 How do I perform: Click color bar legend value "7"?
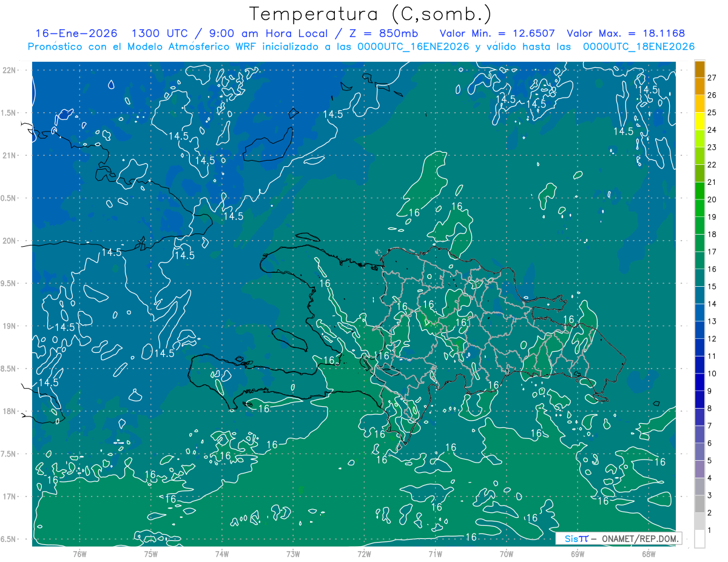point(710,426)
